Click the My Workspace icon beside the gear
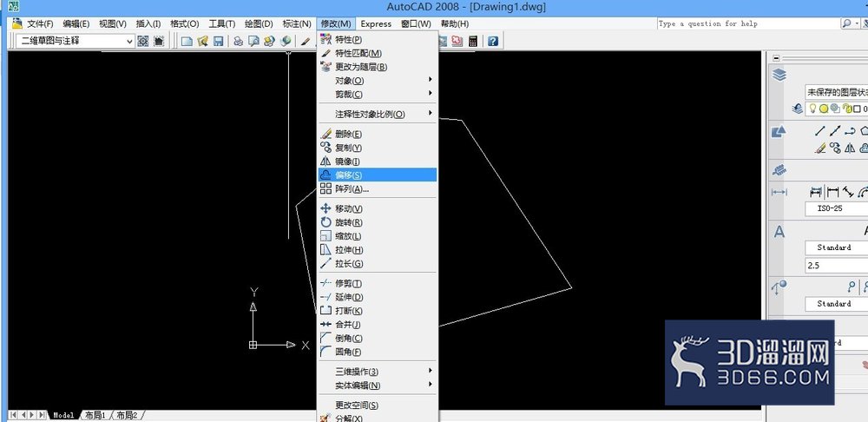 click(x=159, y=41)
